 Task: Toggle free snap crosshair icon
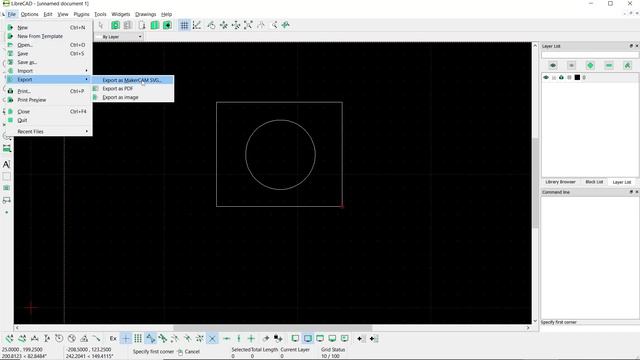click(x=126, y=338)
